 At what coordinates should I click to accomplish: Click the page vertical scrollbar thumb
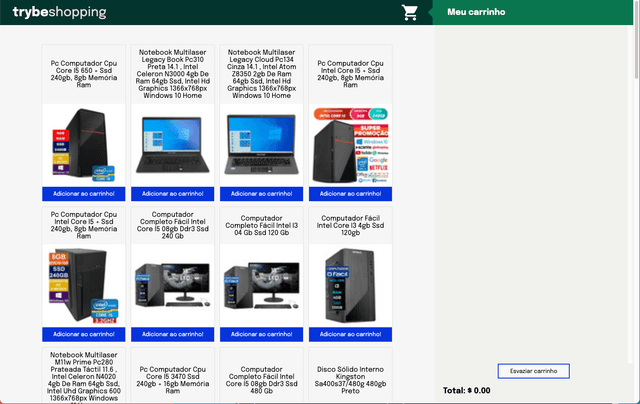[x=636, y=40]
